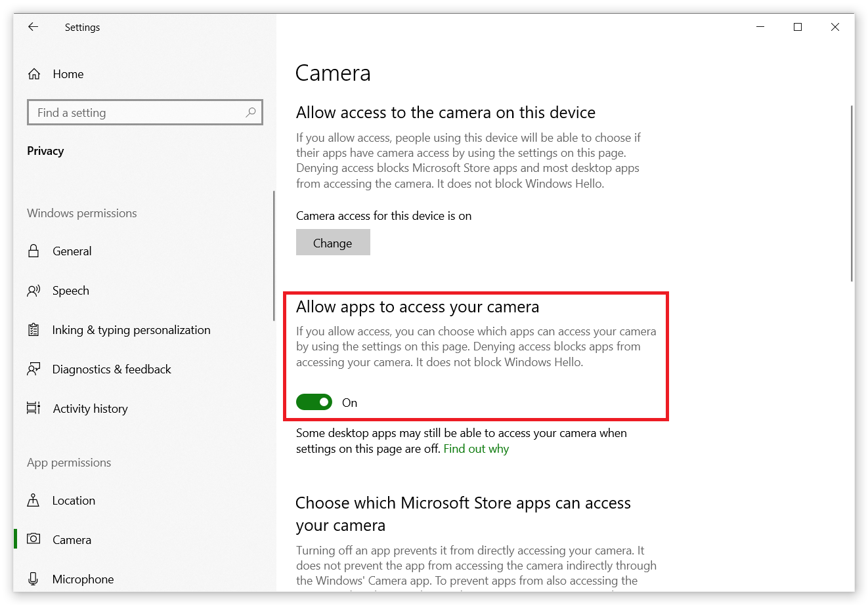Click the sidebar vertical scrollbar
The height and width of the screenshot is (605, 868).
pyautogui.click(x=274, y=256)
